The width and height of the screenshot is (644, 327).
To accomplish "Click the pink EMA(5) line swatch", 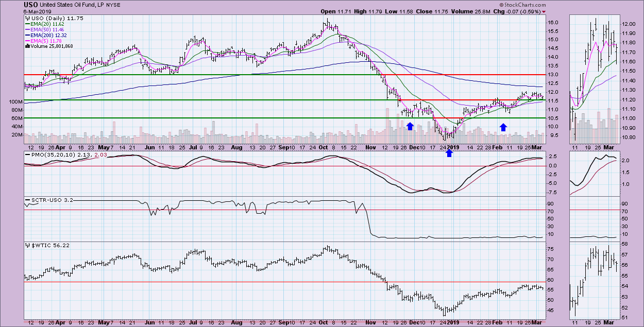I will click(28, 41).
